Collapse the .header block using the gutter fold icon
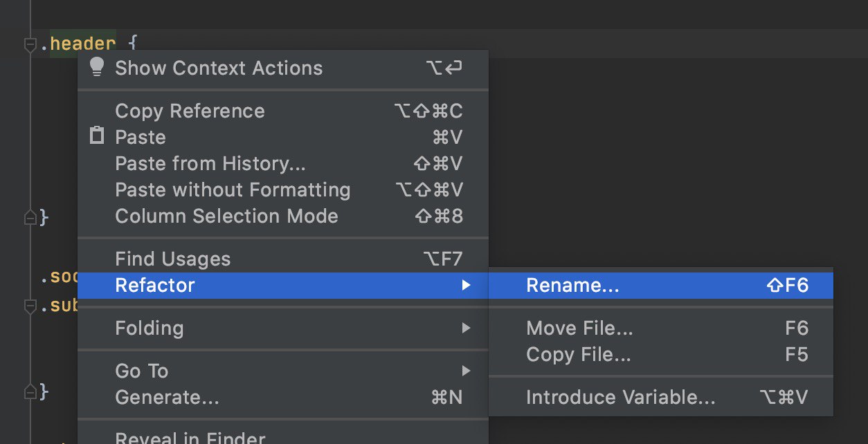The width and height of the screenshot is (868, 444). (30, 45)
